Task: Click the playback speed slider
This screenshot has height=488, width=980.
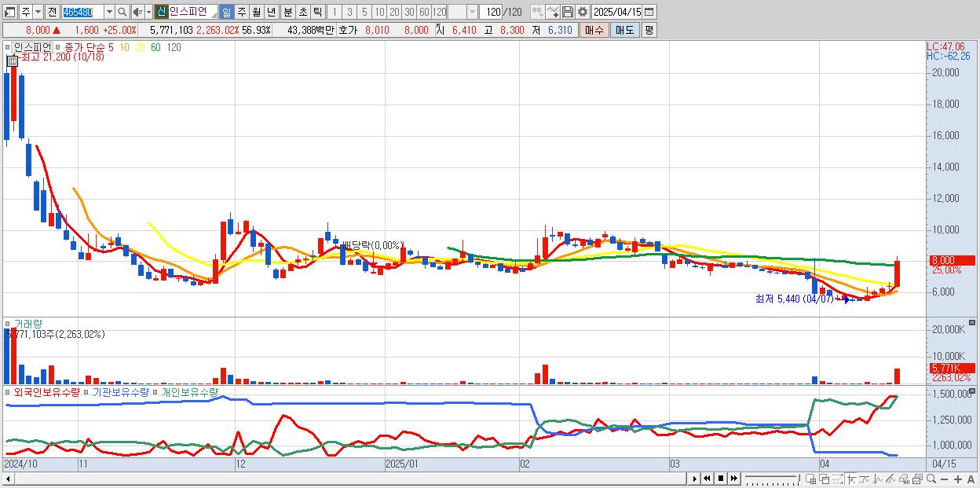Action: coord(772,479)
